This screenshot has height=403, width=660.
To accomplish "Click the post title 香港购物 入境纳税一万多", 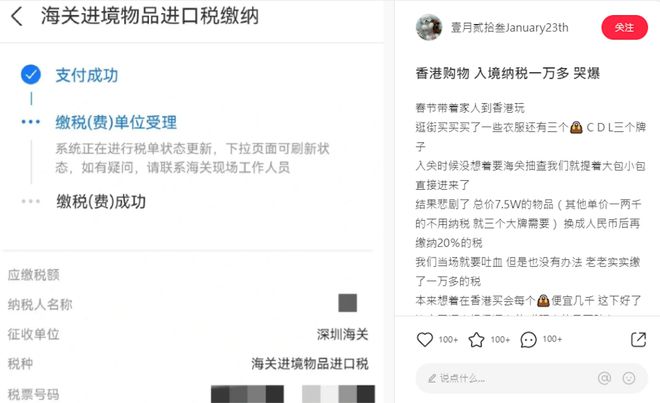I will [x=507, y=73].
